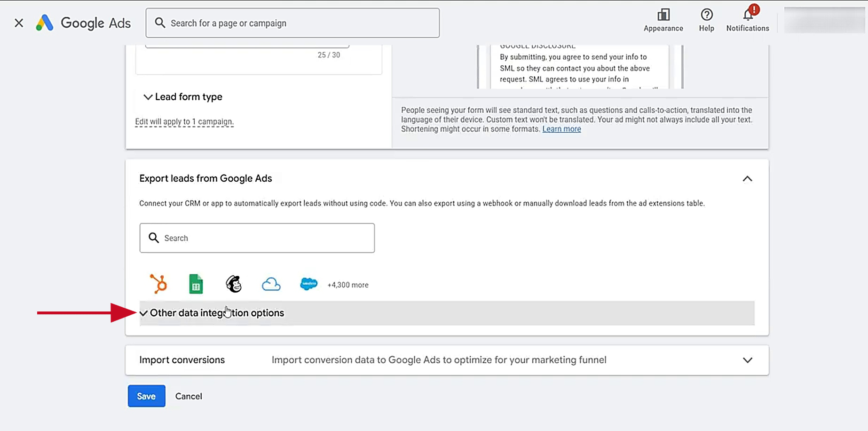868x431 pixels.
Task: Click the magnifier icon in the integrations search box
Action: 154,238
